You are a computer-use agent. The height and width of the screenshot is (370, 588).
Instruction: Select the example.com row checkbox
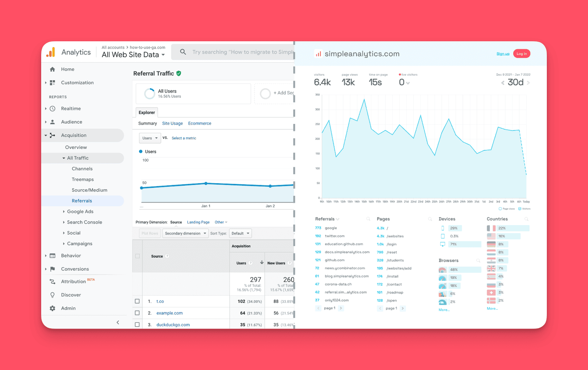pos(137,313)
